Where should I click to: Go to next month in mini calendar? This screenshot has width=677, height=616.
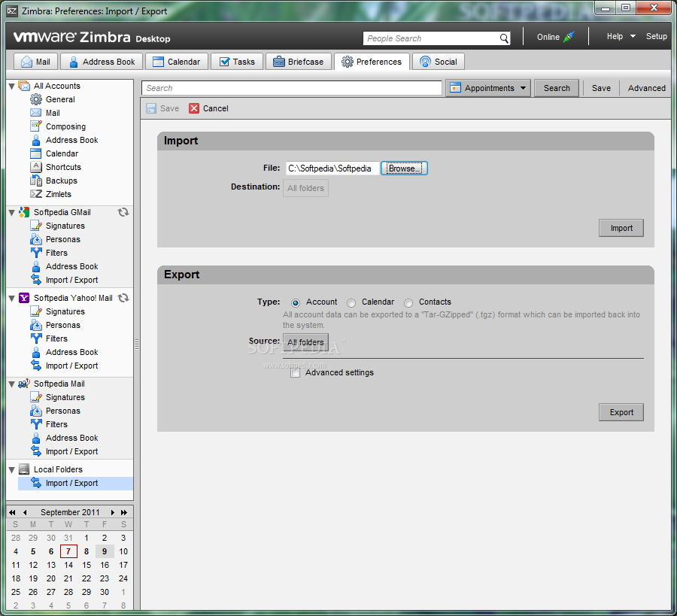coord(112,512)
